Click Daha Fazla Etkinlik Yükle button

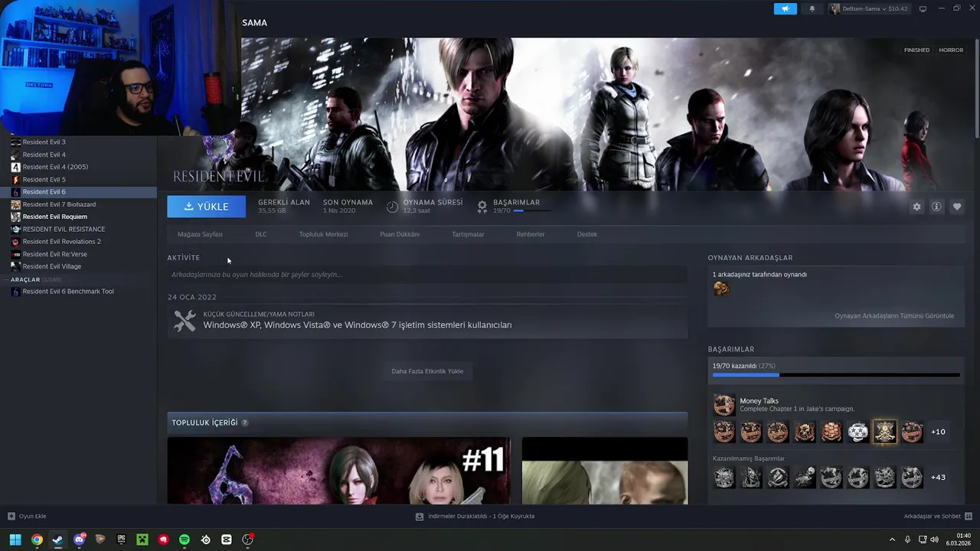coord(427,371)
